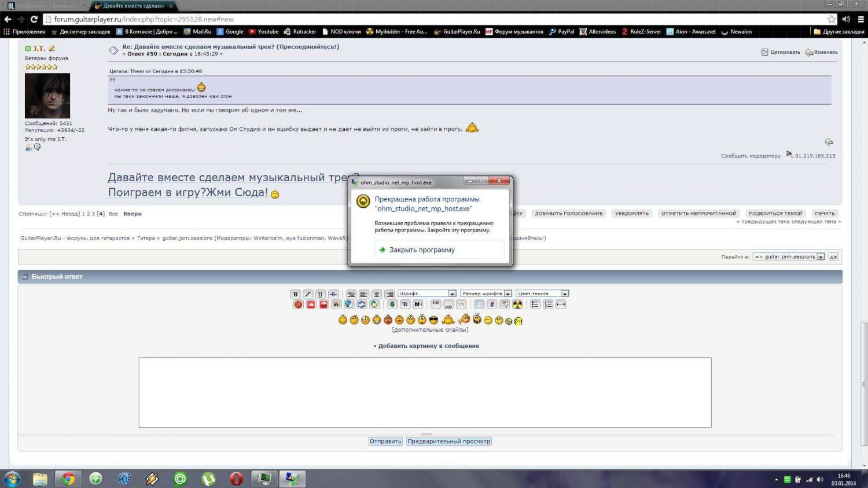The image size is (868, 488).
Task: Edit the post using the Изменить link
Action: pyautogui.click(x=821, y=52)
